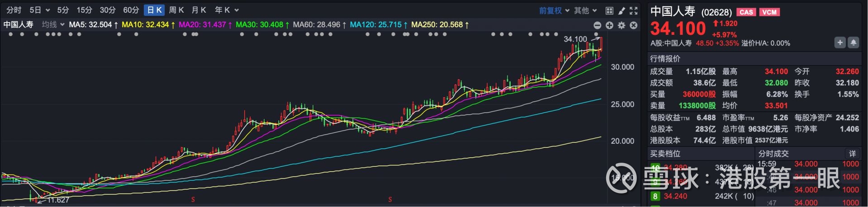Click the 30.000 price axis label
868x207 pixels.
click(622, 67)
